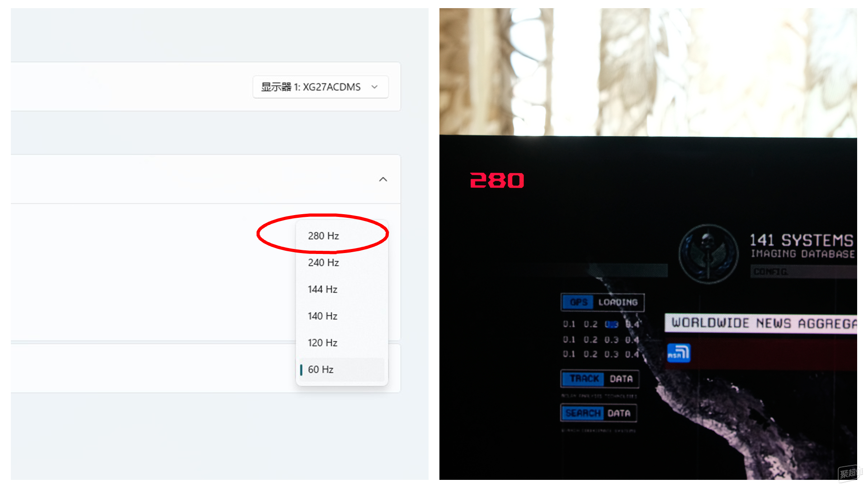Screen dimensions: 868x488
Task: Click the blue ASR icon on the monitor
Action: click(679, 353)
